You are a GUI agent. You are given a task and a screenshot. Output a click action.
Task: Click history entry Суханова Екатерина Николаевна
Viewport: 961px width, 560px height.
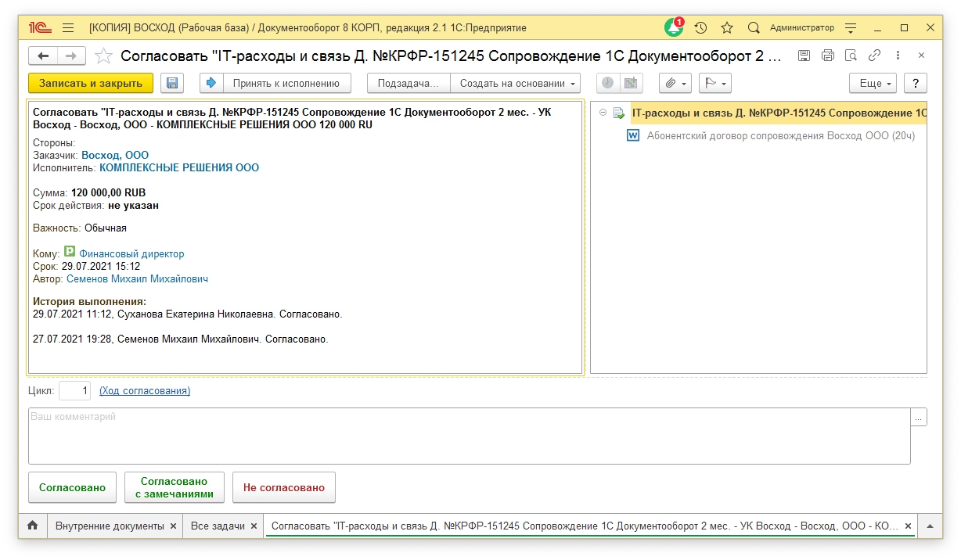tap(188, 314)
